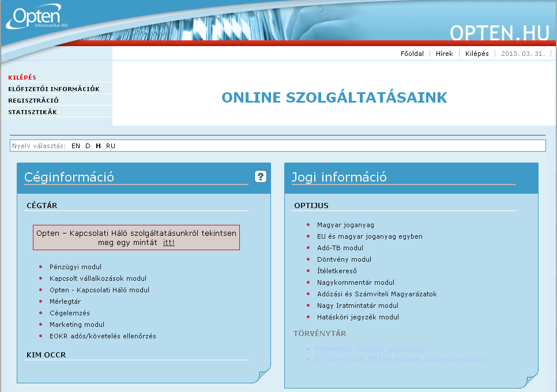557x392 pixels.
Task: Click the ONLINE SZOLGÁLTATÁSAINK heading
Action: 334,97
